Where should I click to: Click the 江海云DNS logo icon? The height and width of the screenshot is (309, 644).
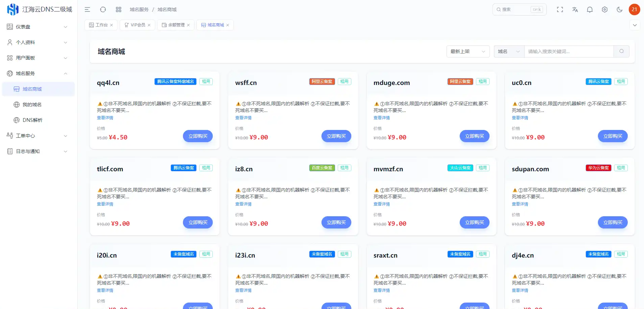pos(12,9)
